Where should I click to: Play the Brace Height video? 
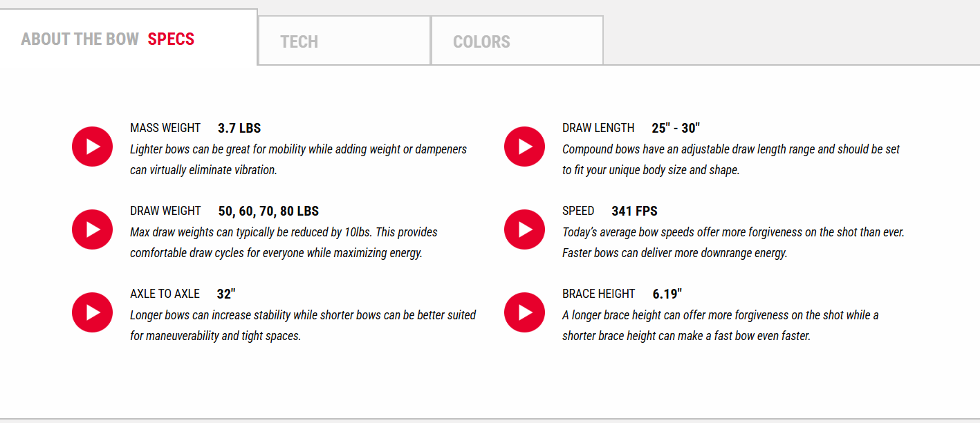pos(524,312)
